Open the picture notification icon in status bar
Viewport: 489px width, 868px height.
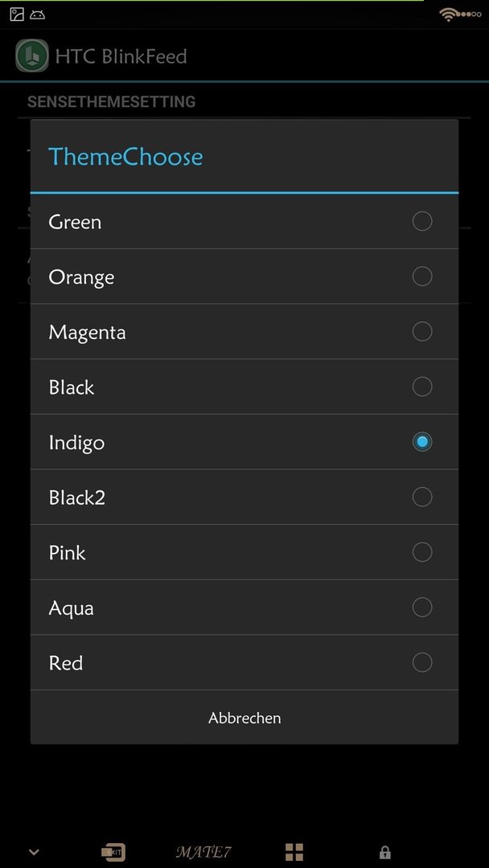point(17,14)
